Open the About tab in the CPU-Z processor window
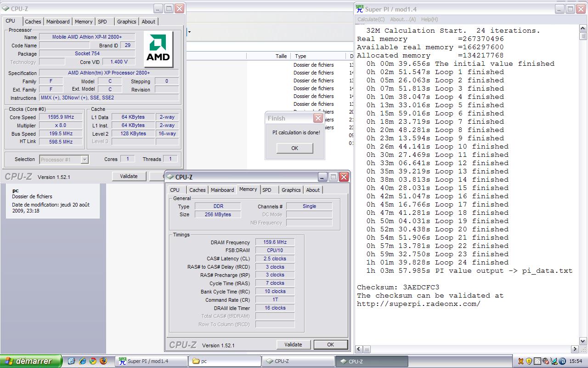This screenshot has width=588, height=368. coord(148,22)
